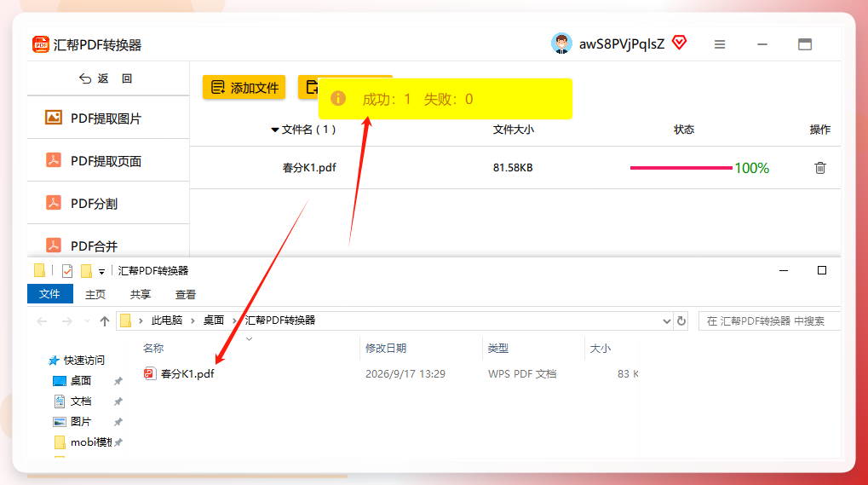Switch to the 主页 ribbon tab
The width and height of the screenshot is (868, 485).
pos(95,295)
